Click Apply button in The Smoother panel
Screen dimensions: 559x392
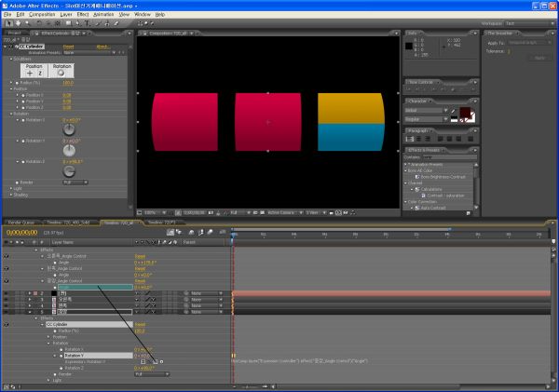539,58
